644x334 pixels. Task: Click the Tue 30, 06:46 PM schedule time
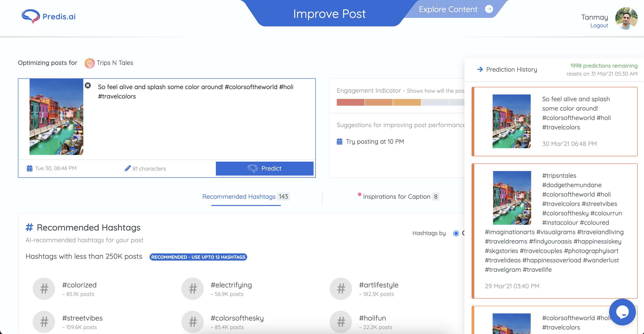pyautogui.click(x=56, y=168)
